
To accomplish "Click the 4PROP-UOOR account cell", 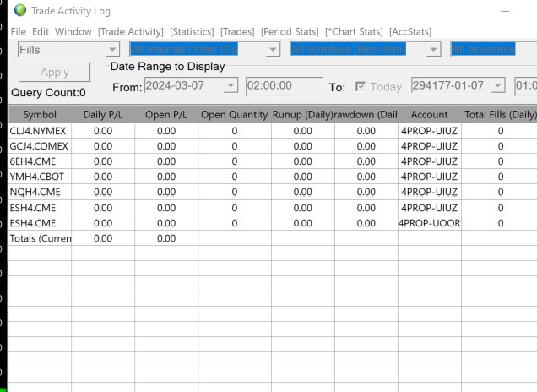I will coord(430,223).
